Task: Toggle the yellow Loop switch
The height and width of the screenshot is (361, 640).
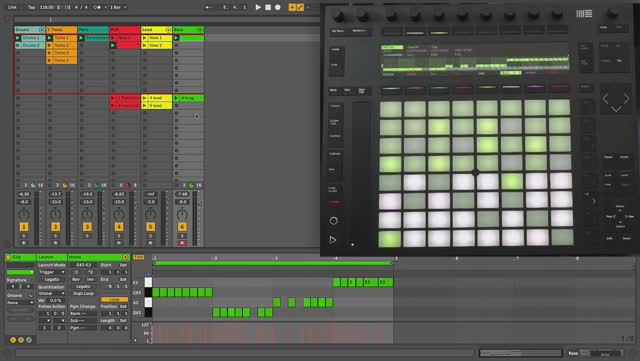Action: coord(114,300)
